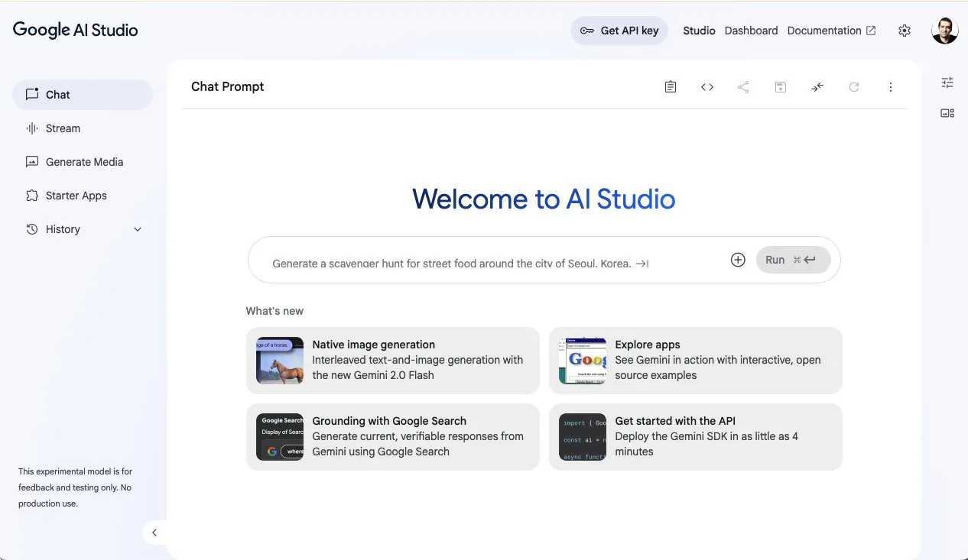Click the key icon in Get API key
The image size is (968, 560).
click(x=587, y=31)
